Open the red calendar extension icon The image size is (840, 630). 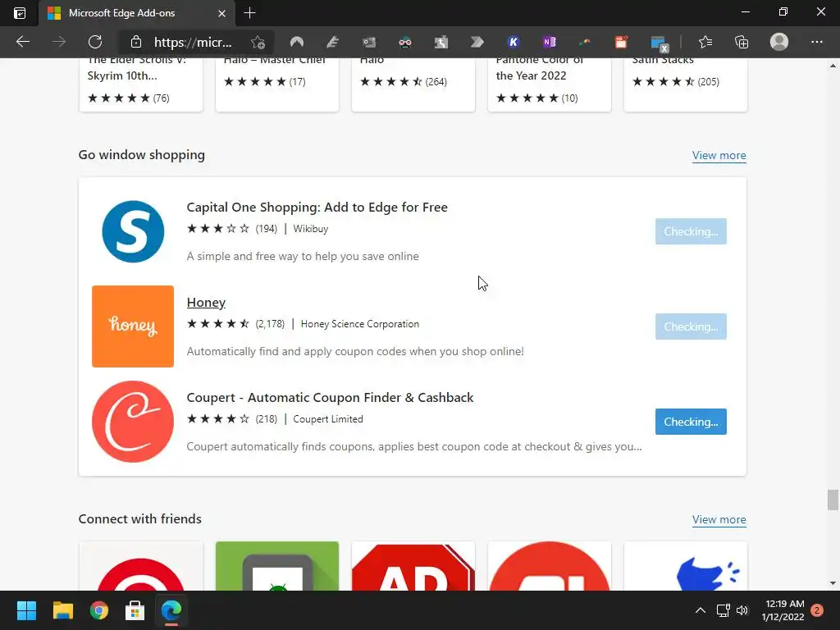[621, 42]
